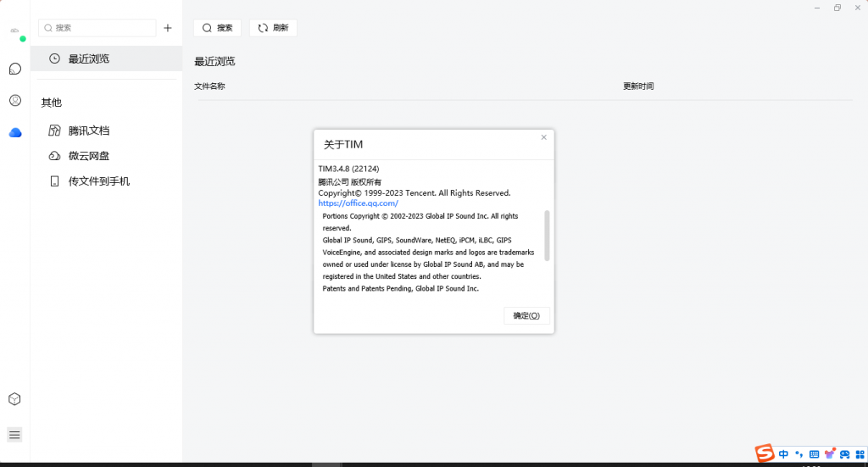Viewport: 868px width, 467px height.
Task: Open the IME skin shirt icon
Action: pyautogui.click(x=829, y=454)
